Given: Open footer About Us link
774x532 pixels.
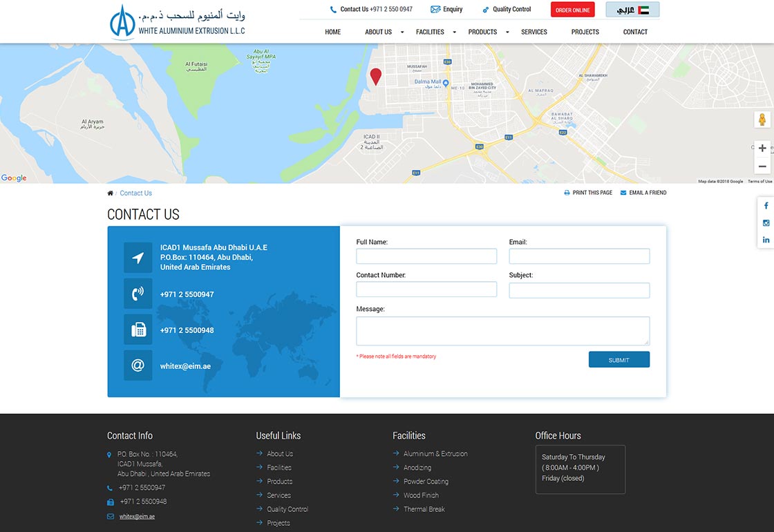Looking at the screenshot, I should pyautogui.click(x=280, y=453).
